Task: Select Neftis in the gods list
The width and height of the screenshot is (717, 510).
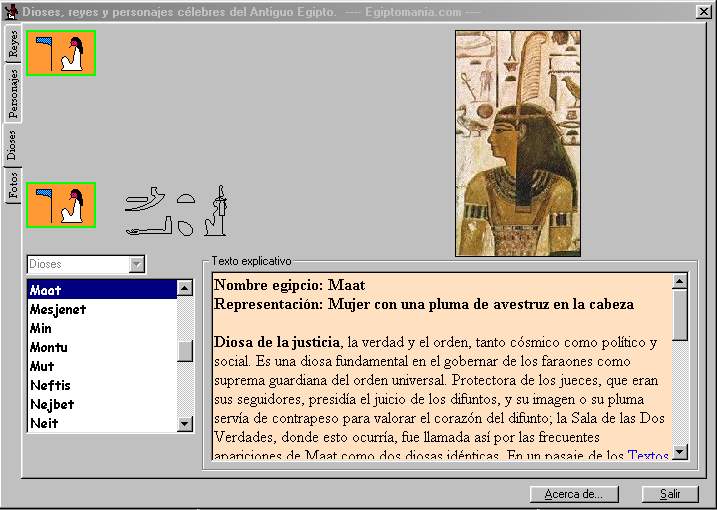Action: [102, 385]
